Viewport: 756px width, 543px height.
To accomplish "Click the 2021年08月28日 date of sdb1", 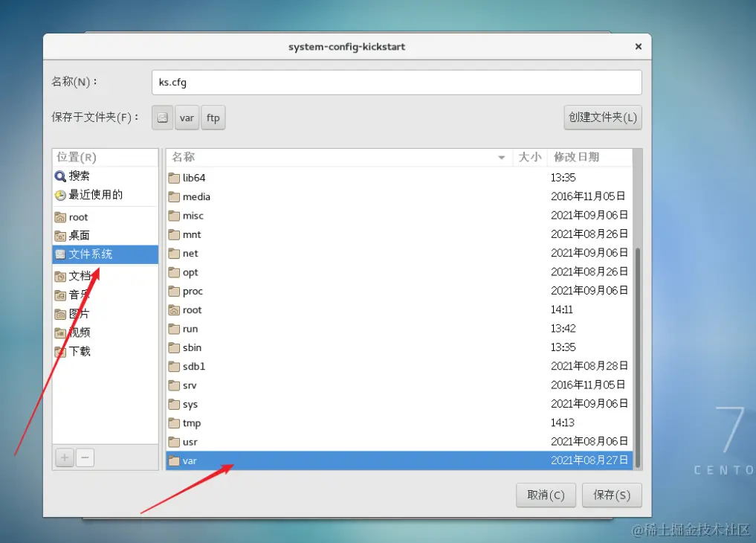I will [x=589, y=366].
